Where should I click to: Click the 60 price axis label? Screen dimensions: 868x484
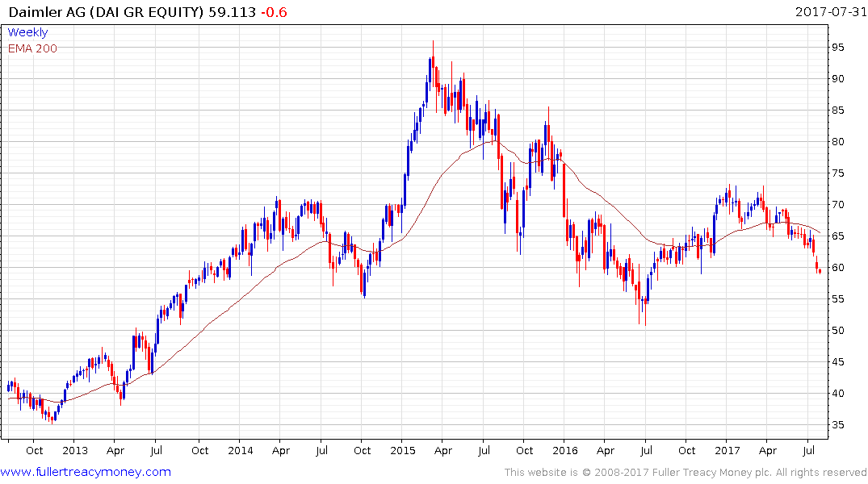tap(837, 268)
